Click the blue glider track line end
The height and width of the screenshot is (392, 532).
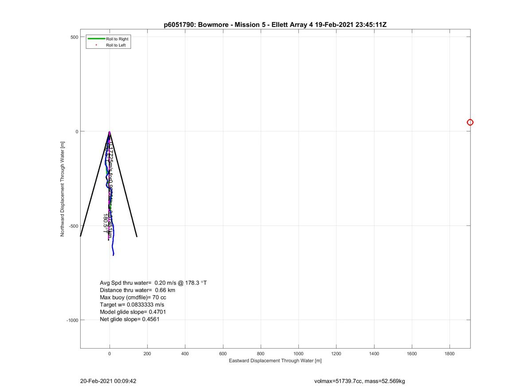pos(113,255)
